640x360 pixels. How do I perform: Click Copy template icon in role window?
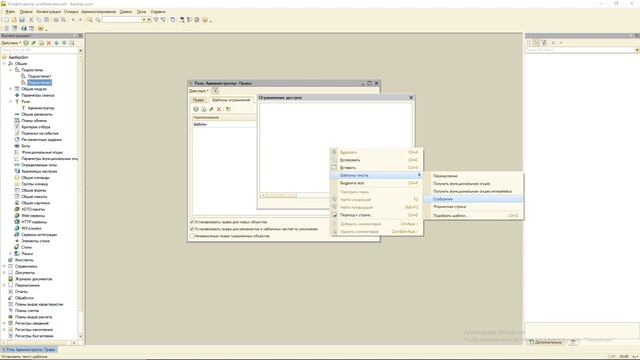click(x=204, y=109)
